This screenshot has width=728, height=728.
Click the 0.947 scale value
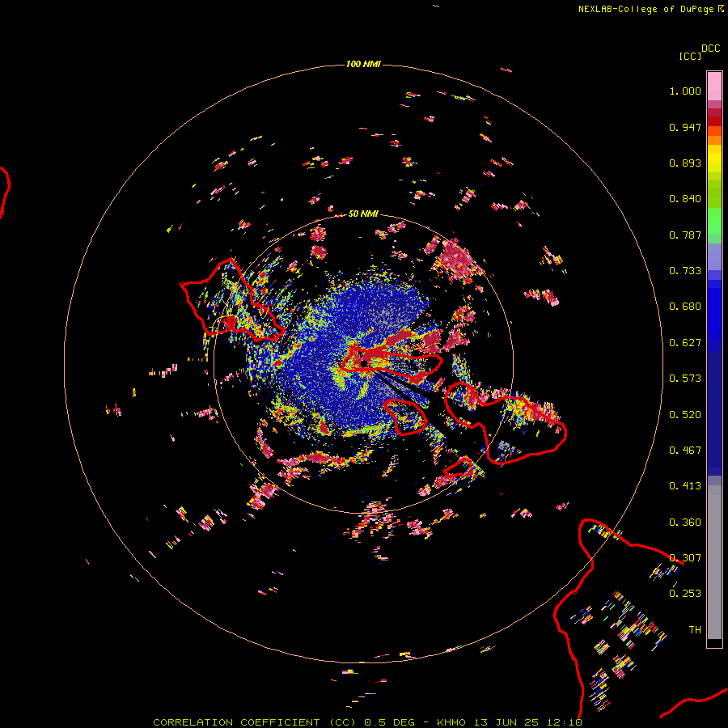685,127
